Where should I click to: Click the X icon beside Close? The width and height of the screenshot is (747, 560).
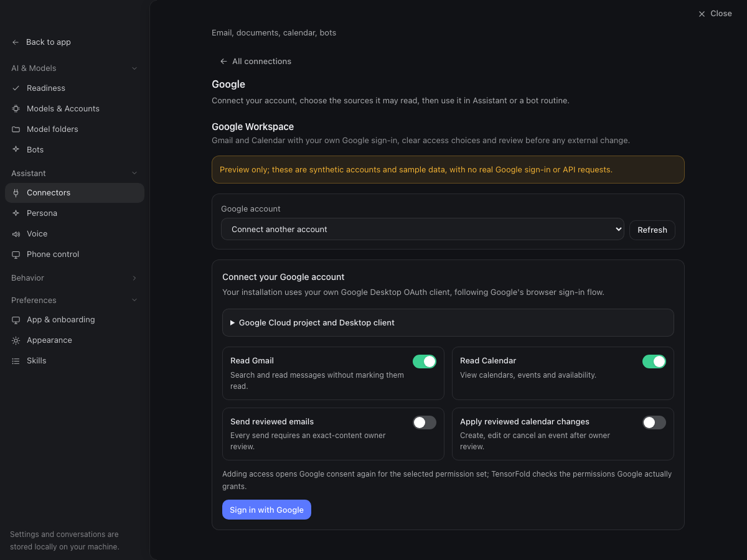click(x=702, y=14)
